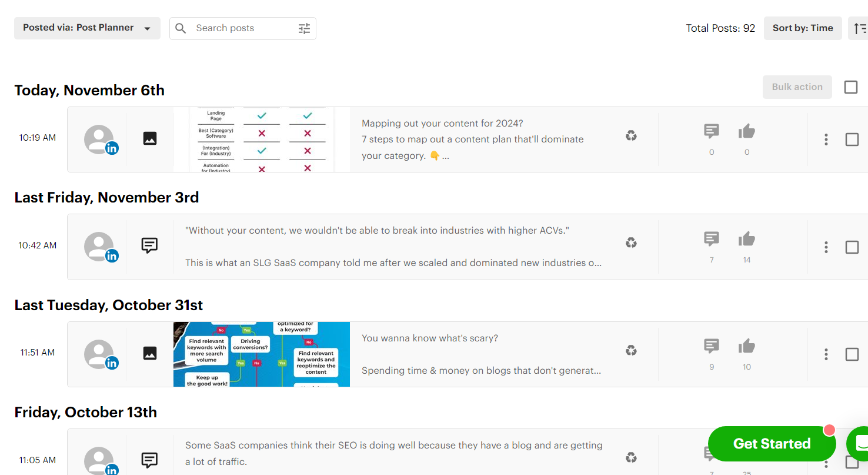Open more options for 11:51 AM post
The height and width of the screenshot is (475, 868).
pyautogui.click(x=826, y=354)
